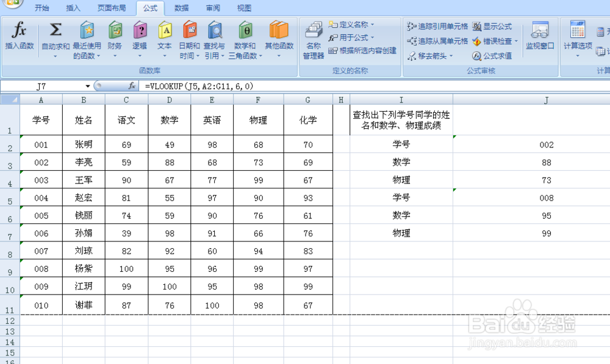Open the Financial (财务) function library
This screenshot has height=364, width=610.
point(115,40)
